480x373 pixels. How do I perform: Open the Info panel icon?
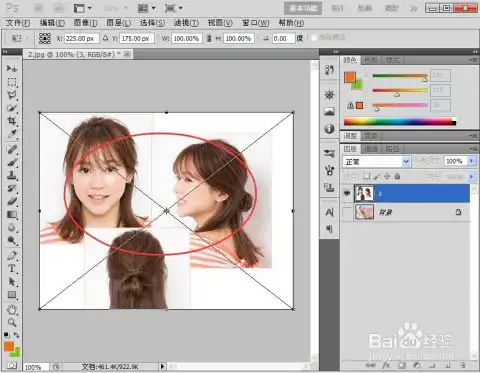pos(329,128)
